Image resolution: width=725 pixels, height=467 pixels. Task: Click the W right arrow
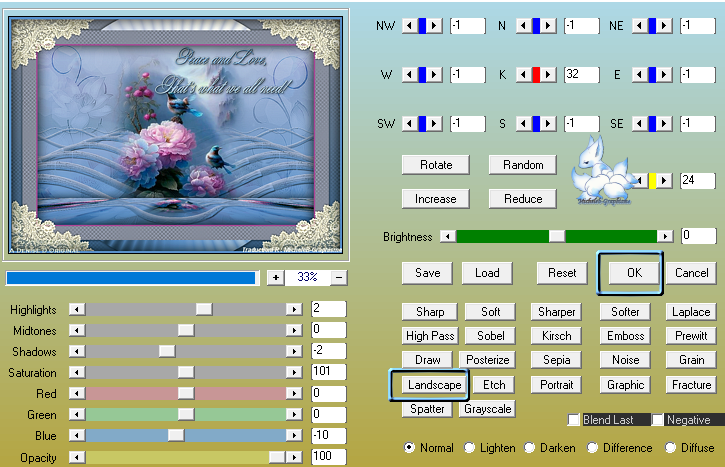434,74
